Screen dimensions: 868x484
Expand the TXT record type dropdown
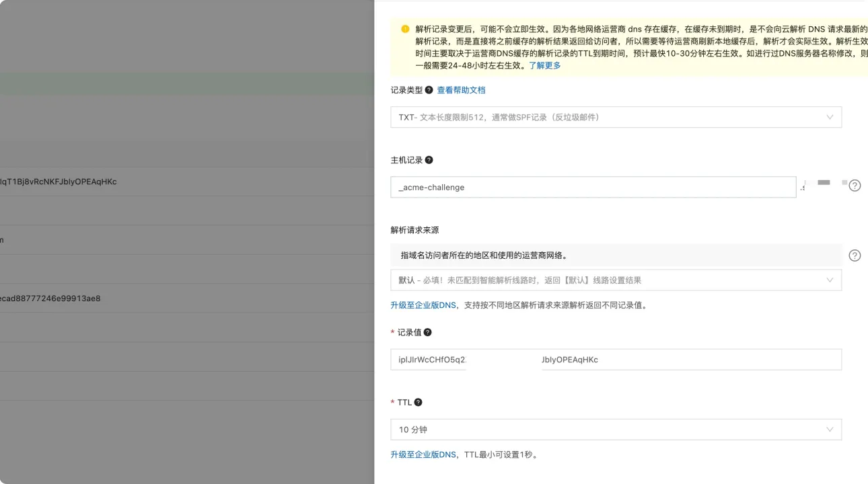[x=615, y=117]
